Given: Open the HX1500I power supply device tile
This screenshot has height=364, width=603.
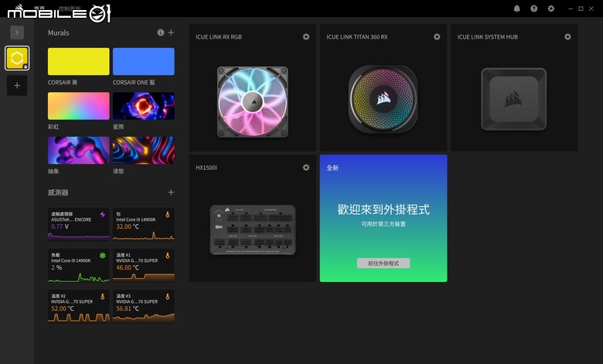Looking at the screenshot, I should point(253,219).
